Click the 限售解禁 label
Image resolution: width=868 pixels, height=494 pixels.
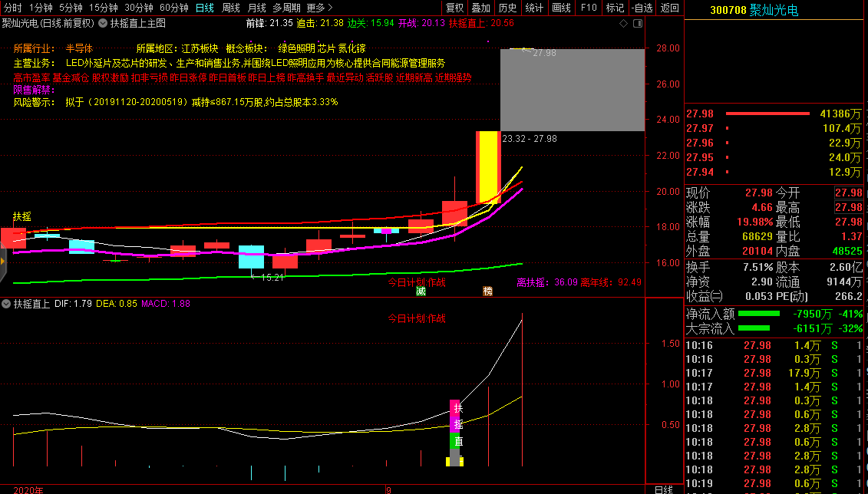(35, 90)
